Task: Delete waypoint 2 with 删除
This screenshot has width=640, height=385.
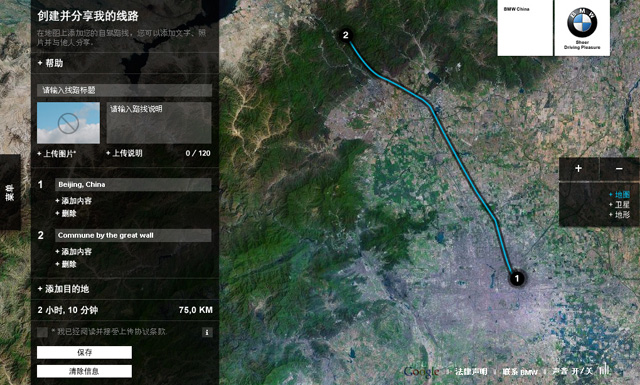Action: [66, 264]
